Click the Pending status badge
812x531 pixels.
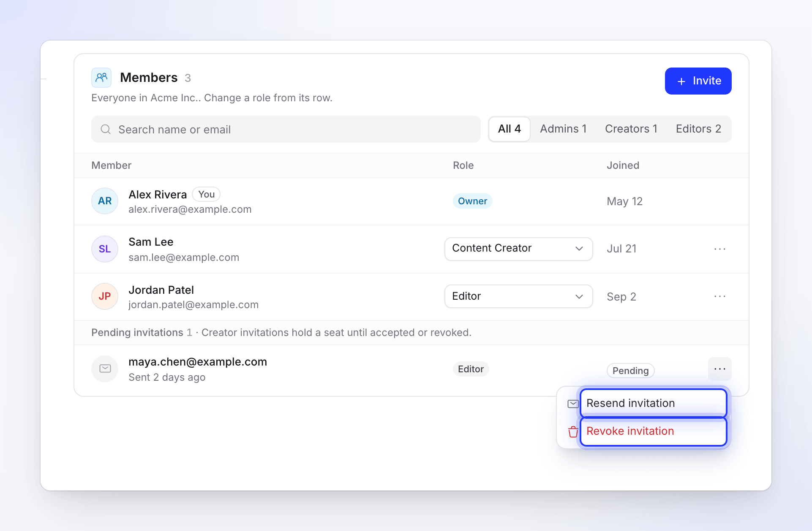630,371
